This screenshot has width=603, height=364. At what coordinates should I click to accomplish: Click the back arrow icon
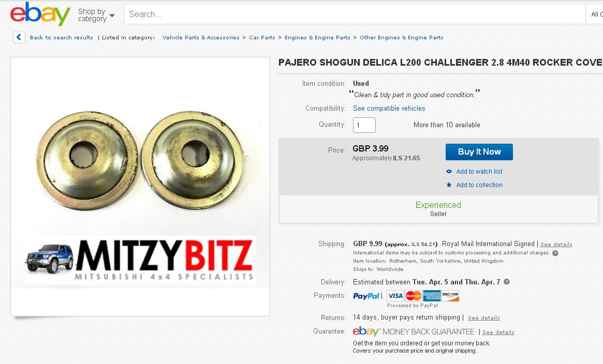[19, 37]
